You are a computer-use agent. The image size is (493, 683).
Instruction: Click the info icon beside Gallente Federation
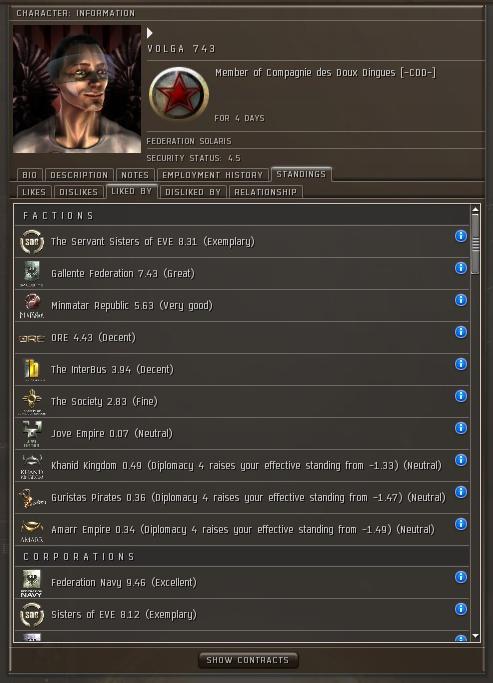[x=461, y=268]
